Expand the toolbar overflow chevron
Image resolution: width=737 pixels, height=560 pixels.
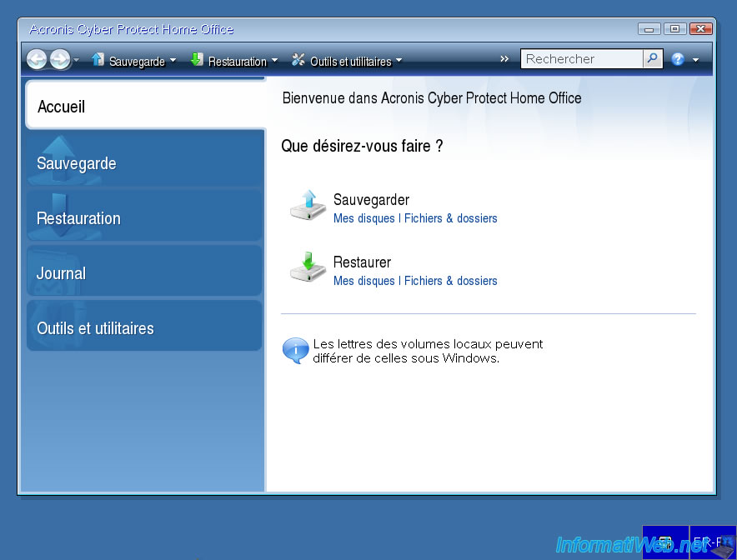click(x=504, y=59)
